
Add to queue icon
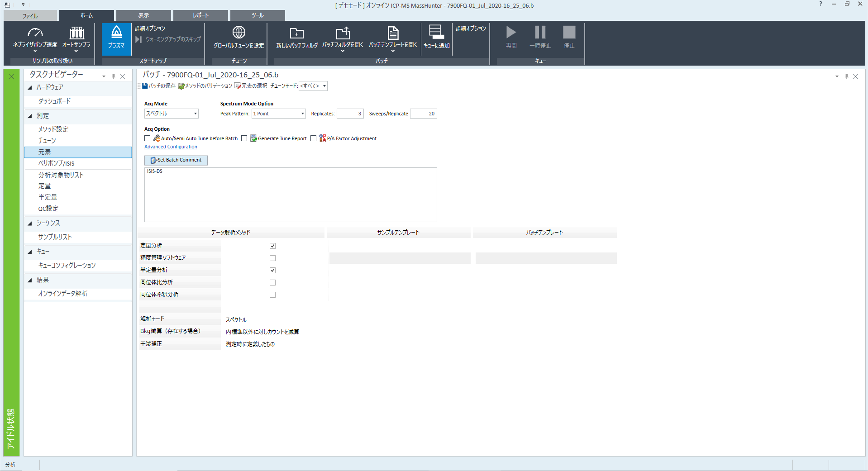pos(436,32)
